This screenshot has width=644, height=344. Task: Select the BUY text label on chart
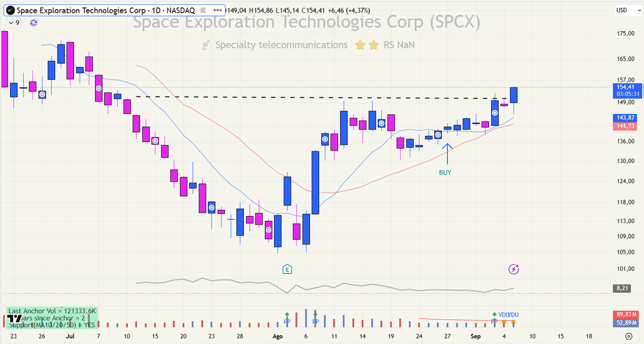[445, 173]
